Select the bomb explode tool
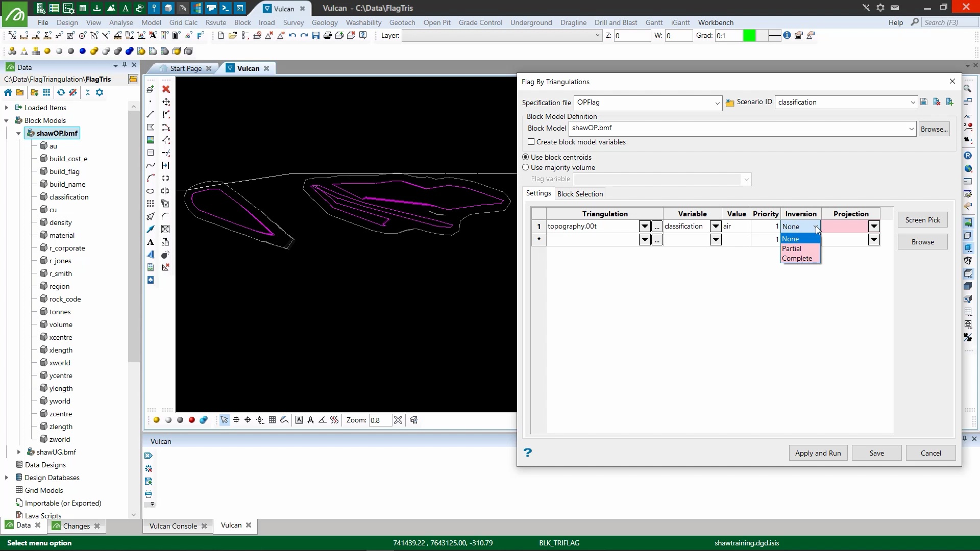The image size is (980, 551). (165, 255)
